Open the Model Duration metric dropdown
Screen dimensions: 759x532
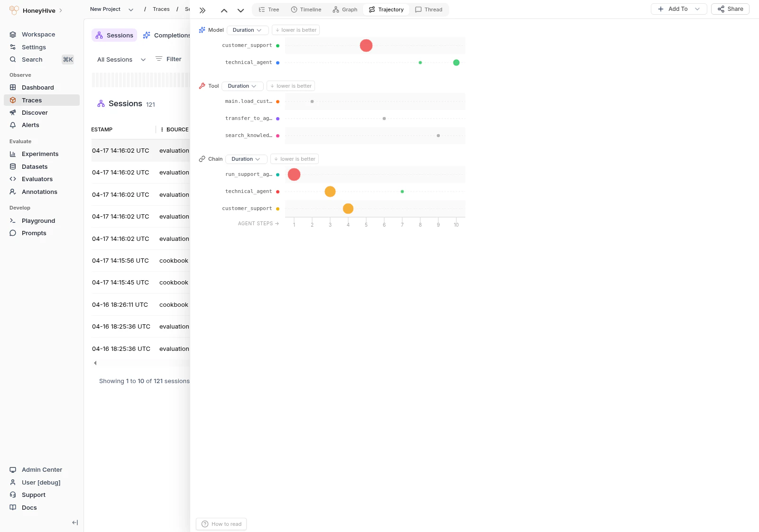click(x=248, y=30)
